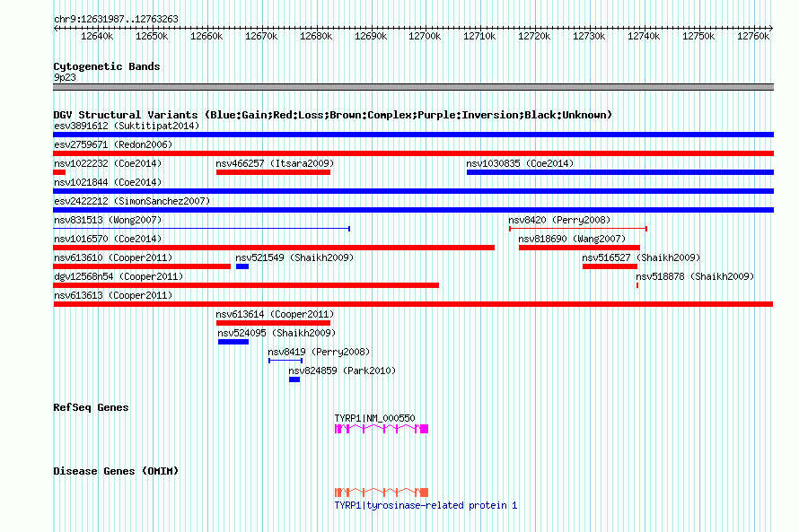Click the Cytogenetic Bands track title

107,66
